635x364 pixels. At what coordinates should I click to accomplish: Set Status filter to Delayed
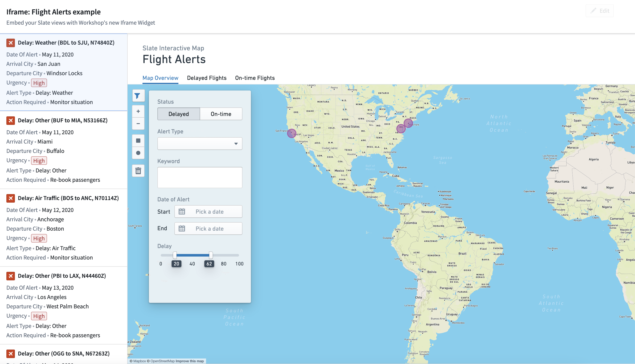(x=179, y=114)
